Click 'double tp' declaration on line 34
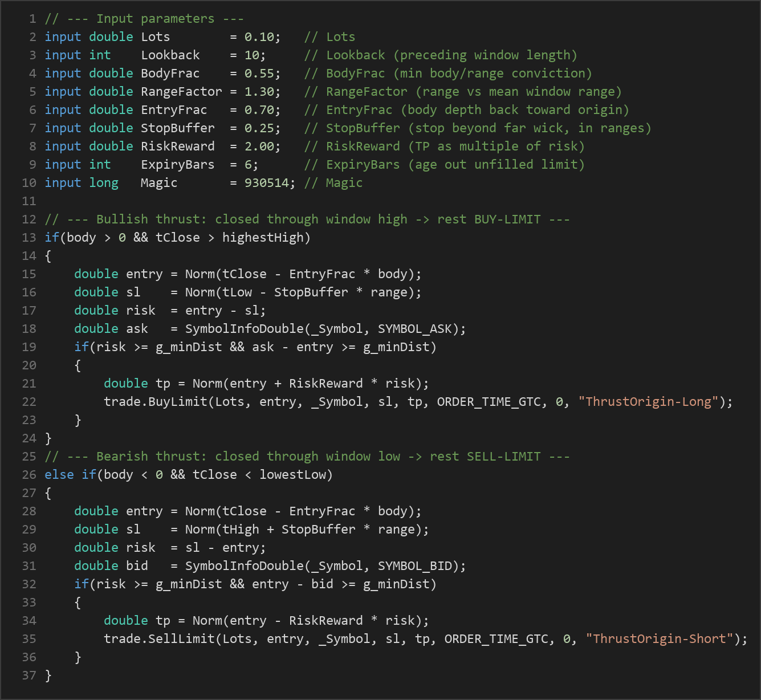Screen dimensions: 761x700 pyautogui.click(x=137, y=621)
